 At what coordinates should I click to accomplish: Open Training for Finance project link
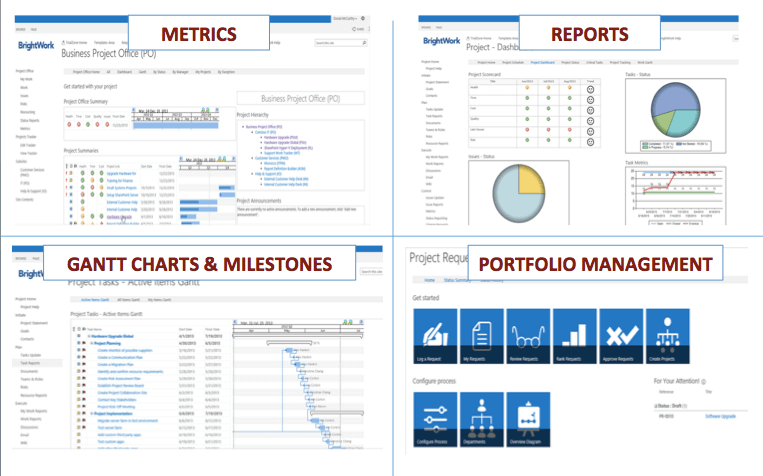[120, 181]
